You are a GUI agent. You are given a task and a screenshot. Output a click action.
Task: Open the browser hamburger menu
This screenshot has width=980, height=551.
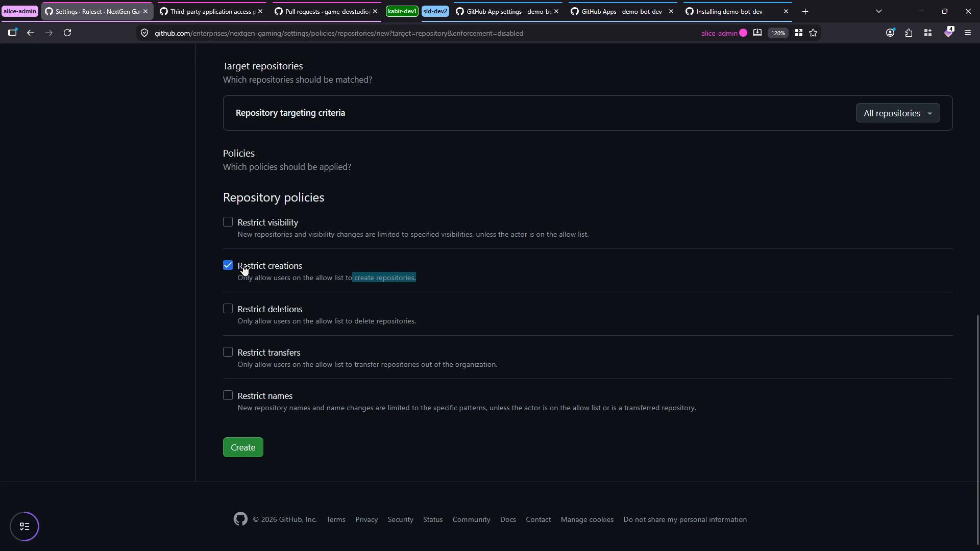[x=968, y=33]
